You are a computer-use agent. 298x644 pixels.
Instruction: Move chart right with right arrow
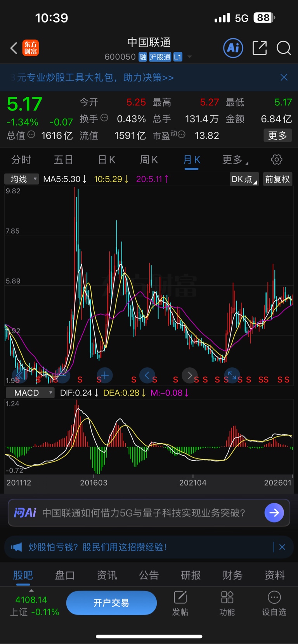coord(190,375)
